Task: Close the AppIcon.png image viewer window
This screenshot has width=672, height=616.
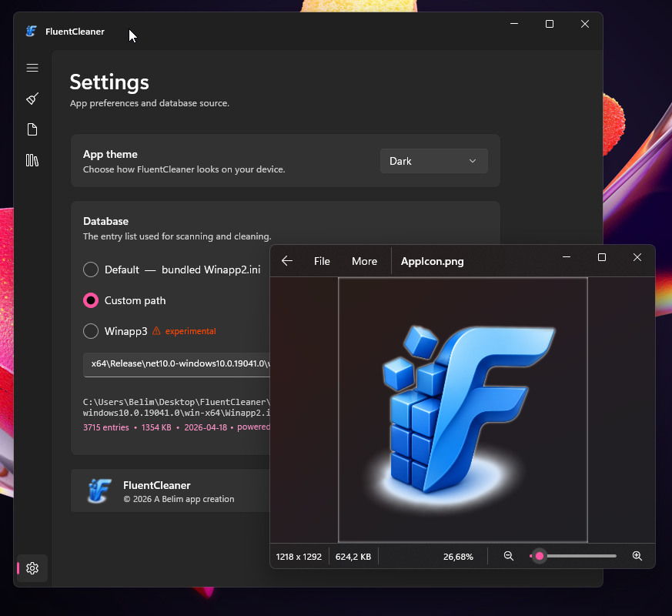Action: (x=637, y=257)
